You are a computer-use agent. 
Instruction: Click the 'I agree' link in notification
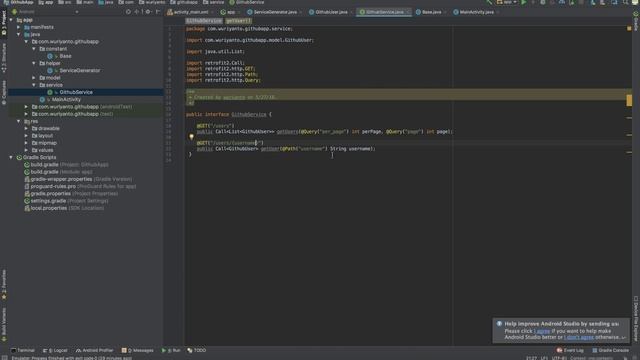pos(542,331)
